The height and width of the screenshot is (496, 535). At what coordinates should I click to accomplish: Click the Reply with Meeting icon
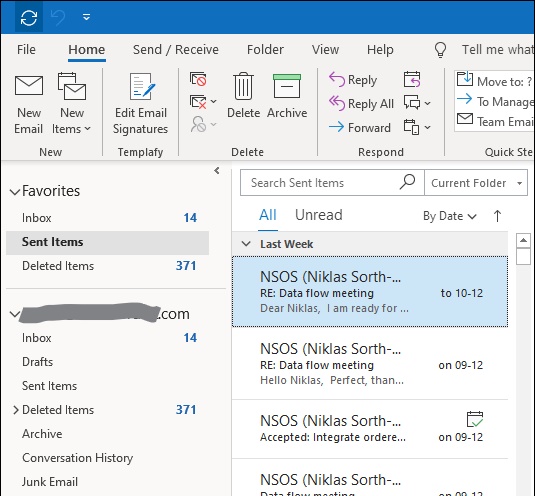(412, 79)
